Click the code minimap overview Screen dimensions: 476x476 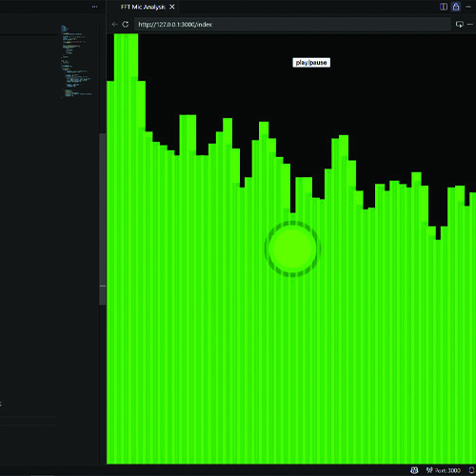point(76,62)
